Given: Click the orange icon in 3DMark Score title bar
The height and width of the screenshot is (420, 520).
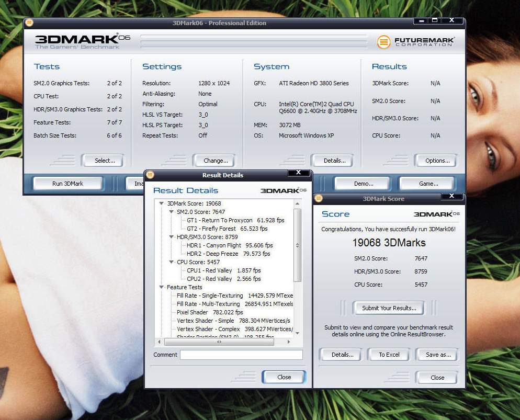Looking at the screenshot, I should pos(319,198).
